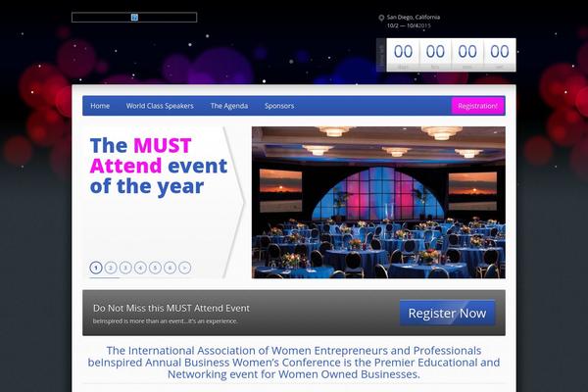588x392 pixels.
Task: Select slide 3 in slider pagination
Action: [125, 268]
